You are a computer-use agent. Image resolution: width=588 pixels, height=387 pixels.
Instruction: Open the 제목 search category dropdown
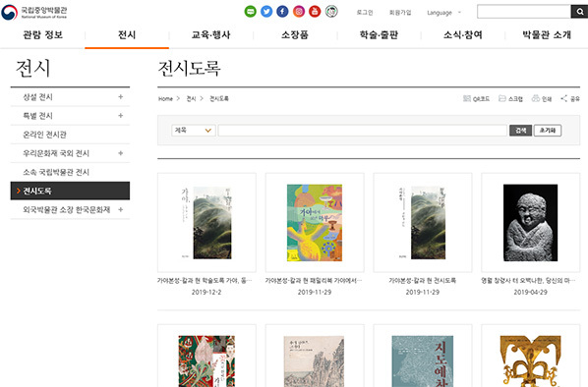(194, 131)
